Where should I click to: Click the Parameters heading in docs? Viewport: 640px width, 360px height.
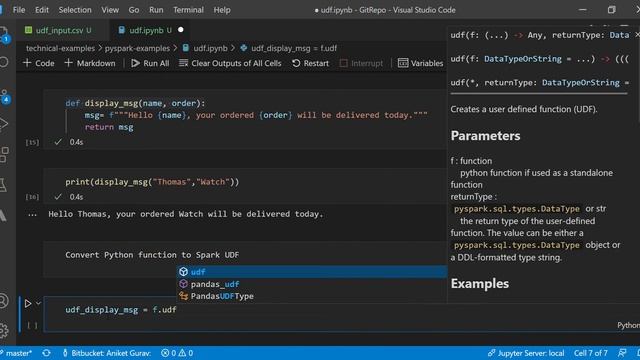[x=485, y=136]
